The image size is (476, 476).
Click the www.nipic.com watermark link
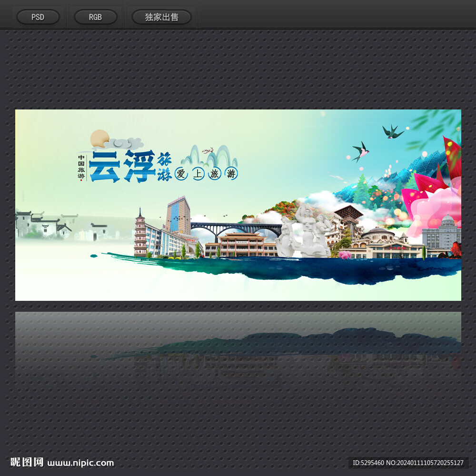pyautogui.click(x=80, y=463)
